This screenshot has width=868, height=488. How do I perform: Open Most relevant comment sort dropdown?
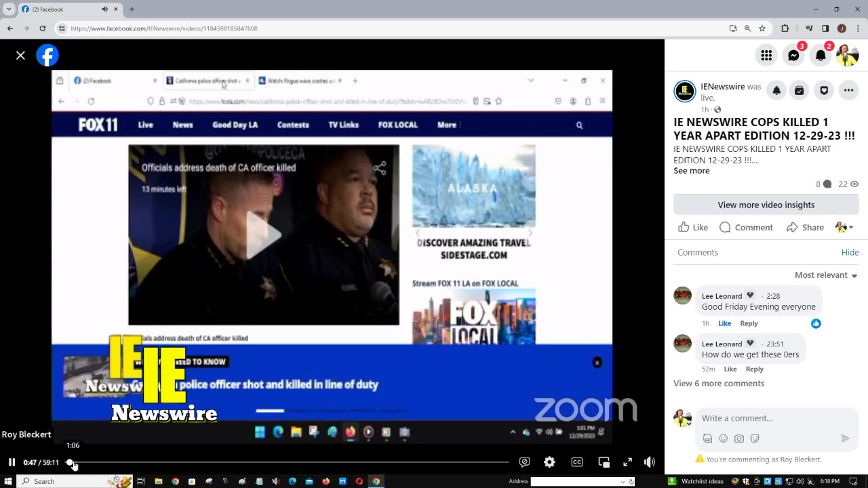pos(826,275)
